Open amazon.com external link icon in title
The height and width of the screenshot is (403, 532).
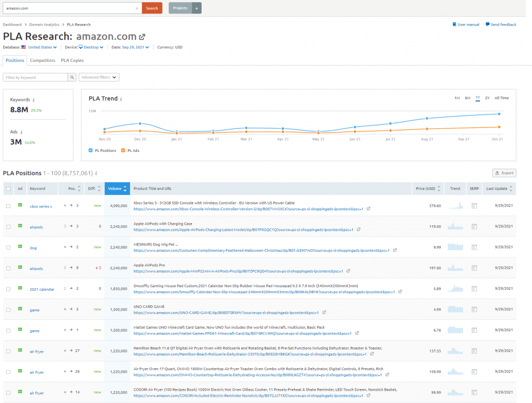point(142,37)
